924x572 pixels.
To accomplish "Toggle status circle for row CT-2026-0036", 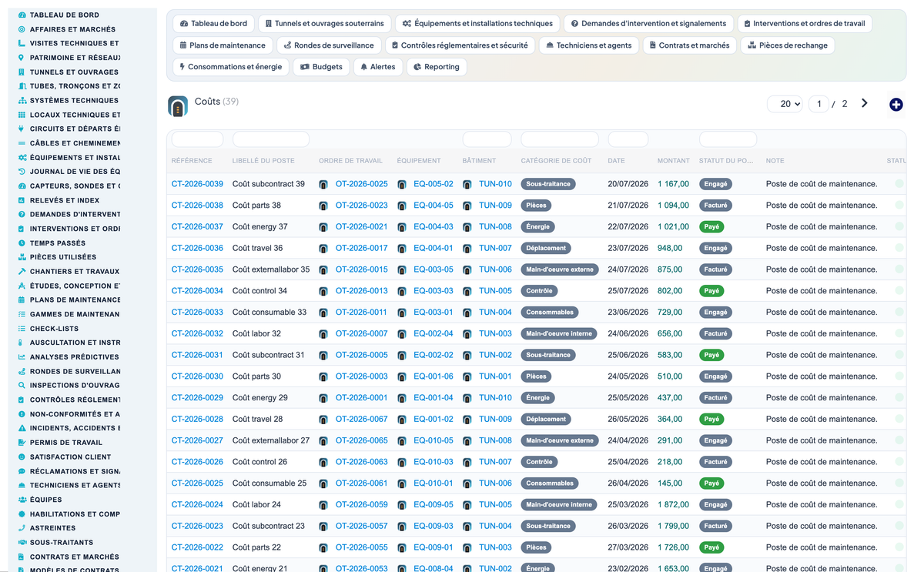I will pos(899,248).
